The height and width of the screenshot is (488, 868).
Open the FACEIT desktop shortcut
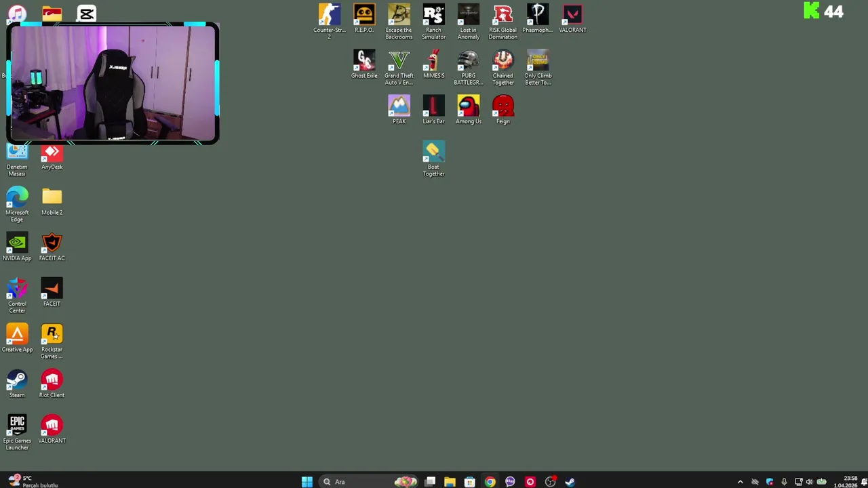tap(52, 292)
